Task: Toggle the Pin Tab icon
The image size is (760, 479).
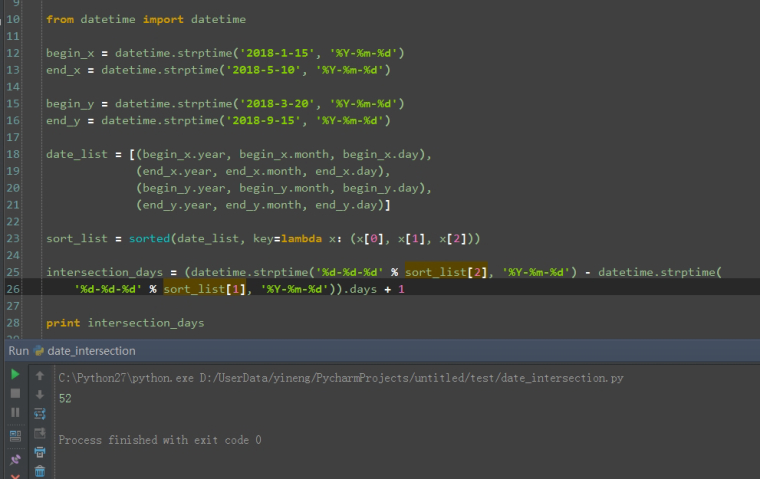Action: point(15,459)
